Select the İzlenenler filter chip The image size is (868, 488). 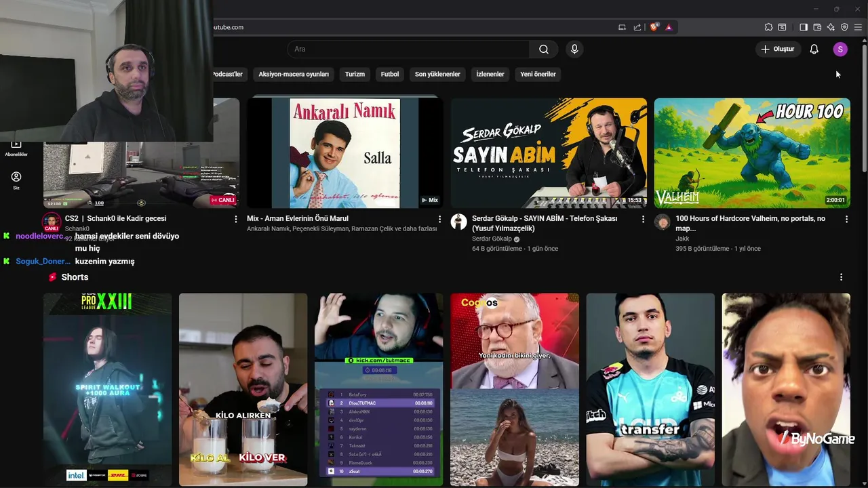490,74
